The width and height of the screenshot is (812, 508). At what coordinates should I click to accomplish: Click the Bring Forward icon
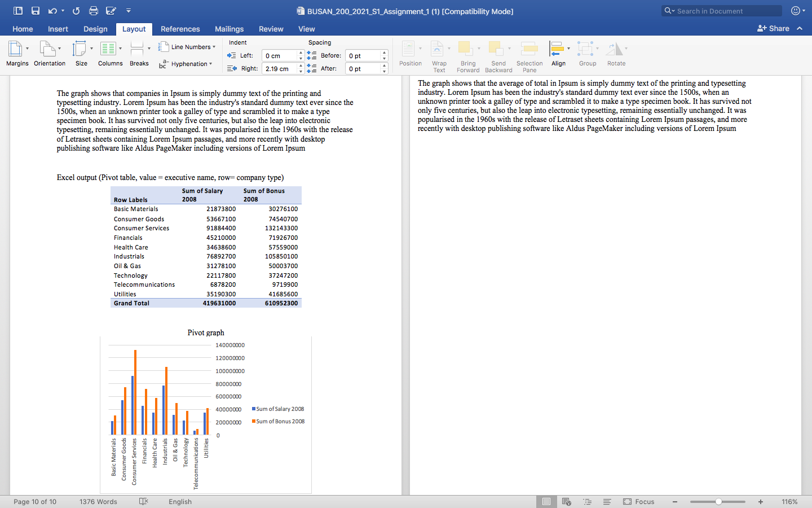click(x=466, y=49)
